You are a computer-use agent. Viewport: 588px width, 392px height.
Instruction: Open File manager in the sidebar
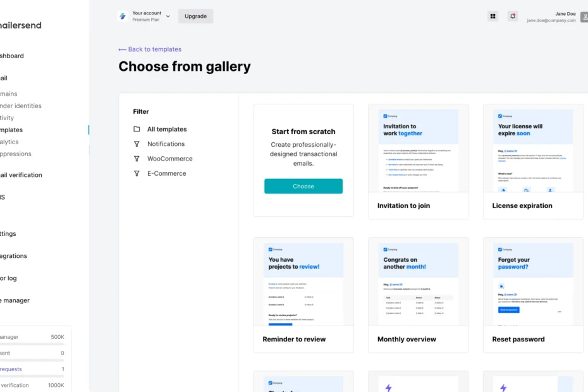[x=15, y=300]
